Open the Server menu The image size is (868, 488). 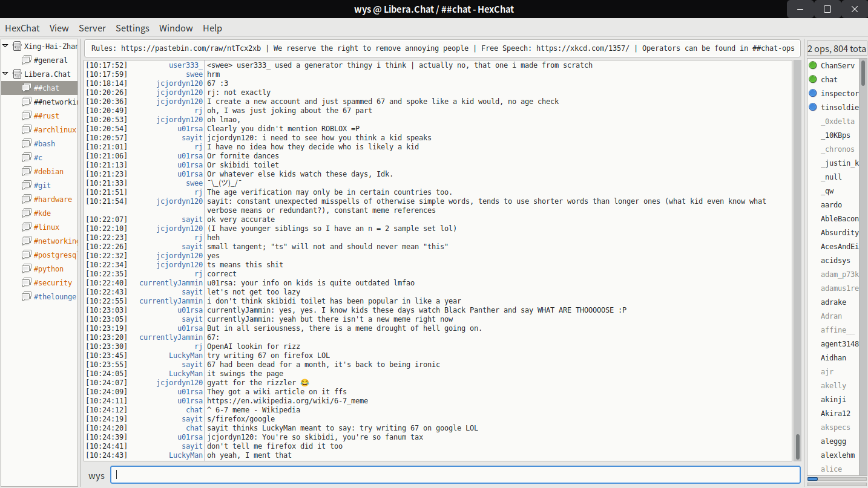tap(92, 28)
